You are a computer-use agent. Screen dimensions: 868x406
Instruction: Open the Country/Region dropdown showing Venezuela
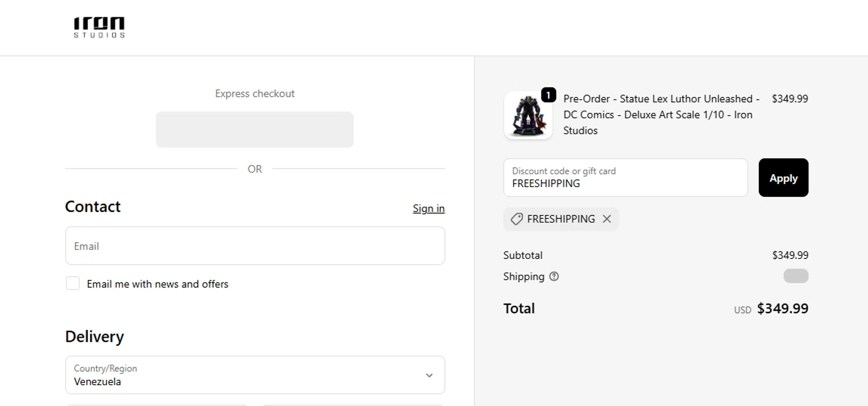255,375
